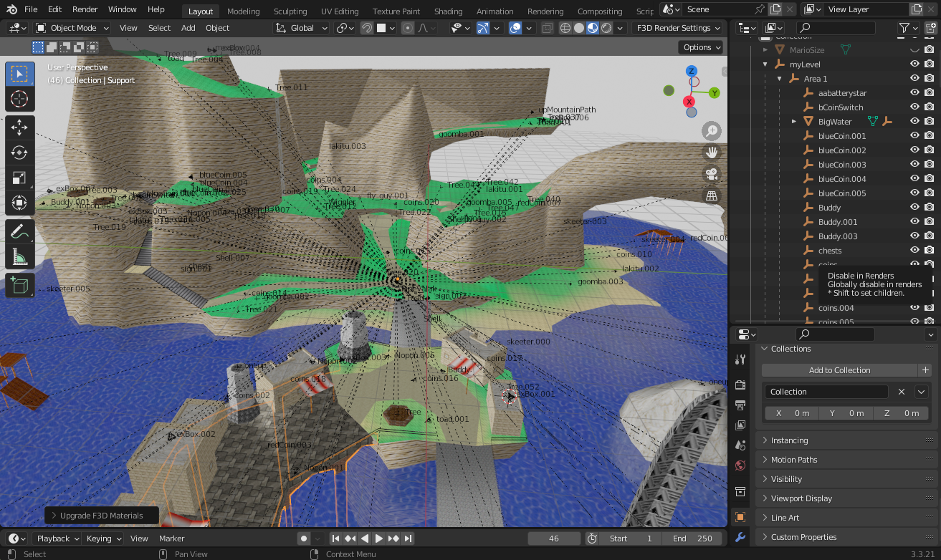Toggle the myLevel collection's visibility
Viewport: 941px width, 560px height.
point(914,64)
